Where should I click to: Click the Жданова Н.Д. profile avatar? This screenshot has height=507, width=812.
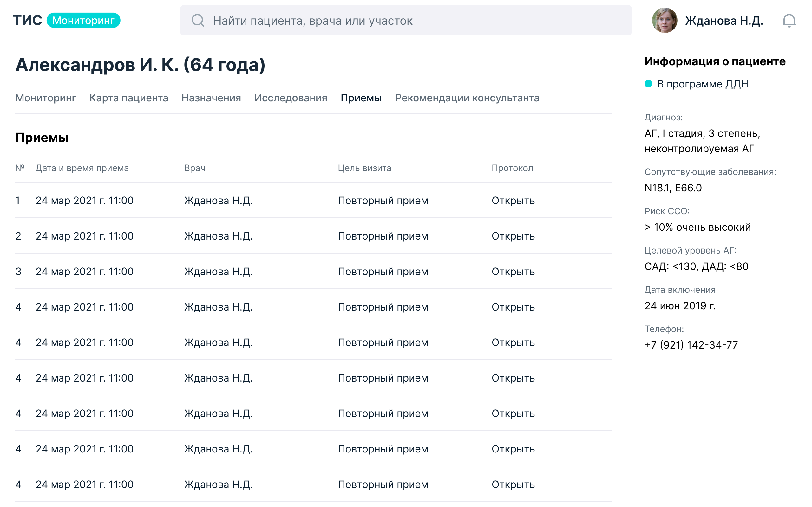665,21
